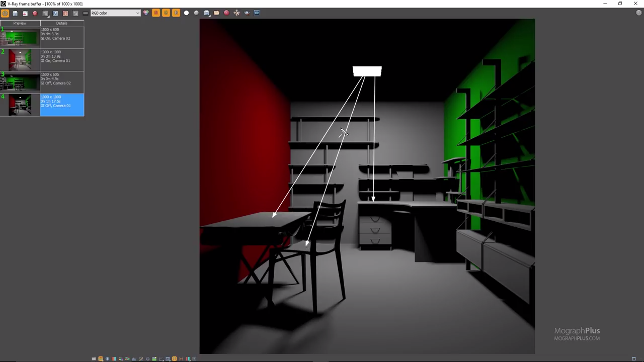
Task: Open the RGB color channel dropdown
Action: pyautogui.click(x=137, y=13)
